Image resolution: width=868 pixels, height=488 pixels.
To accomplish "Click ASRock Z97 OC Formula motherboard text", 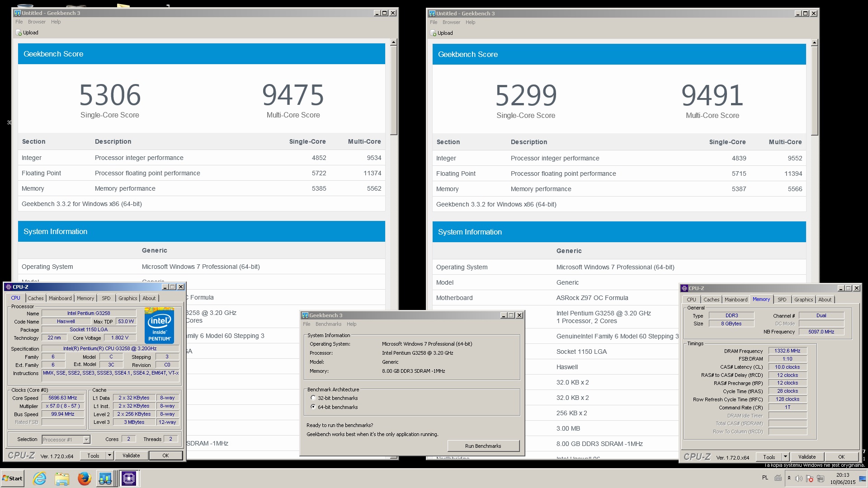I will [x=592, y=298].
